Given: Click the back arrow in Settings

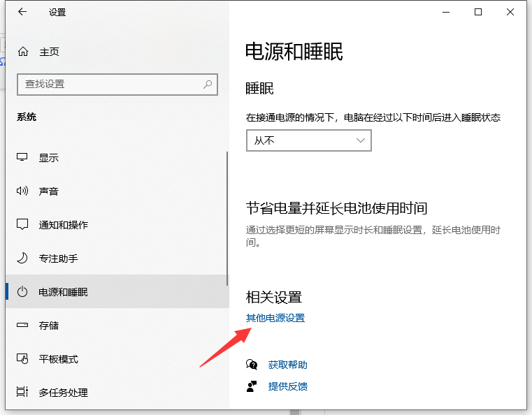Looking at the screenshot, I should click(22, 12).
